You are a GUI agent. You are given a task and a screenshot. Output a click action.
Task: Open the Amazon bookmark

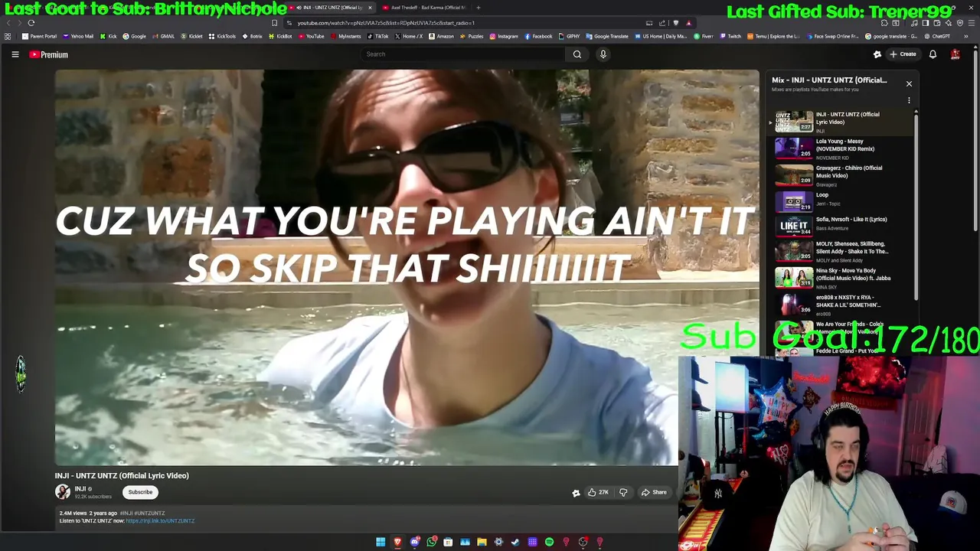pos(441,36)
